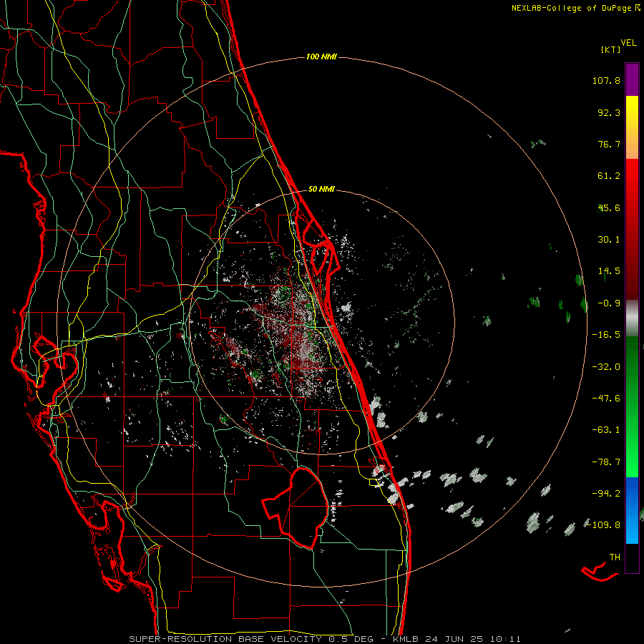Select the -32.0 scale value

tap(606, 367)
